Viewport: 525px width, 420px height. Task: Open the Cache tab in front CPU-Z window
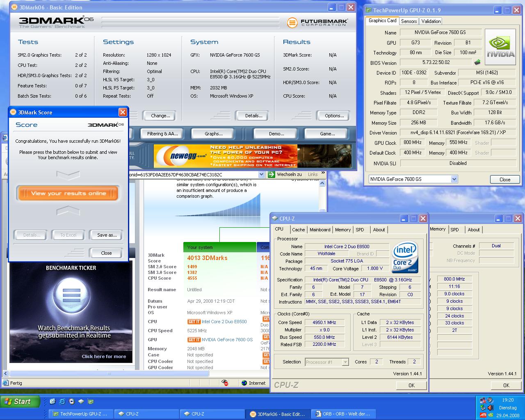pos(298,230)
